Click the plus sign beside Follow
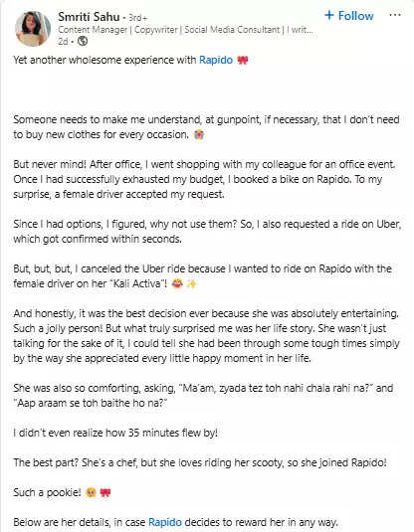The image size is (414, 532). tap(328, 15)
